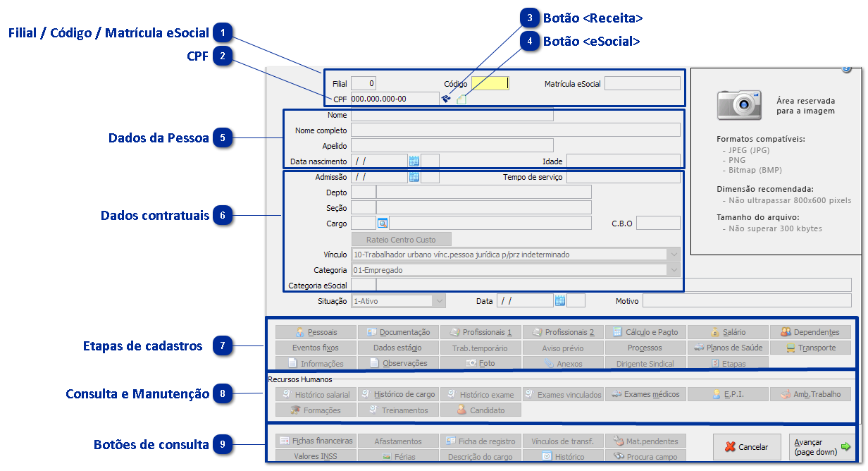Click the Receita lookup icon beside CPF

coord(447,99)
